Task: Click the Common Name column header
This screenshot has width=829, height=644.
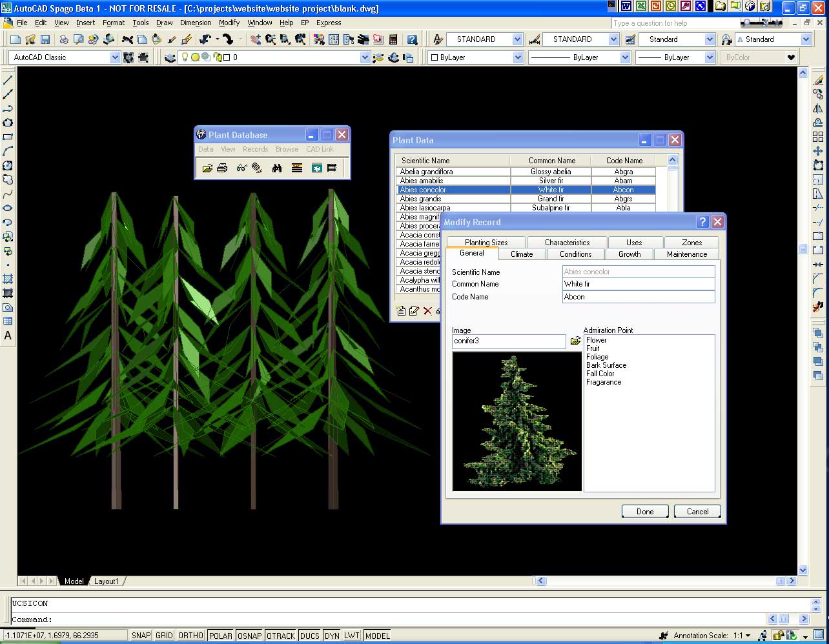Action: tap(552, 161)
